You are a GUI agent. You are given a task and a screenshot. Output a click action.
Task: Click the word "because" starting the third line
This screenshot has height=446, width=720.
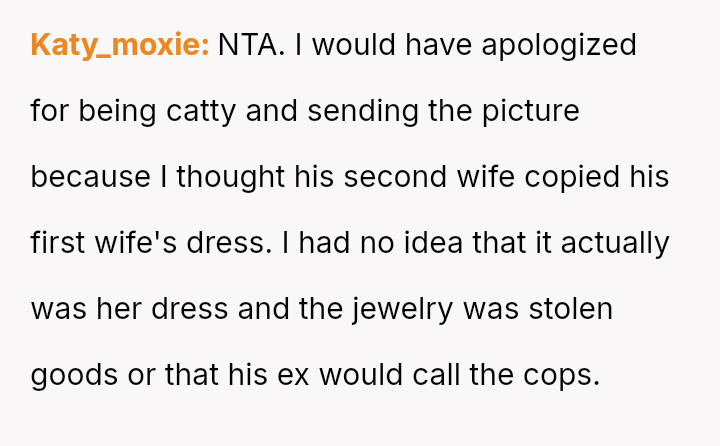click(90, 177)
